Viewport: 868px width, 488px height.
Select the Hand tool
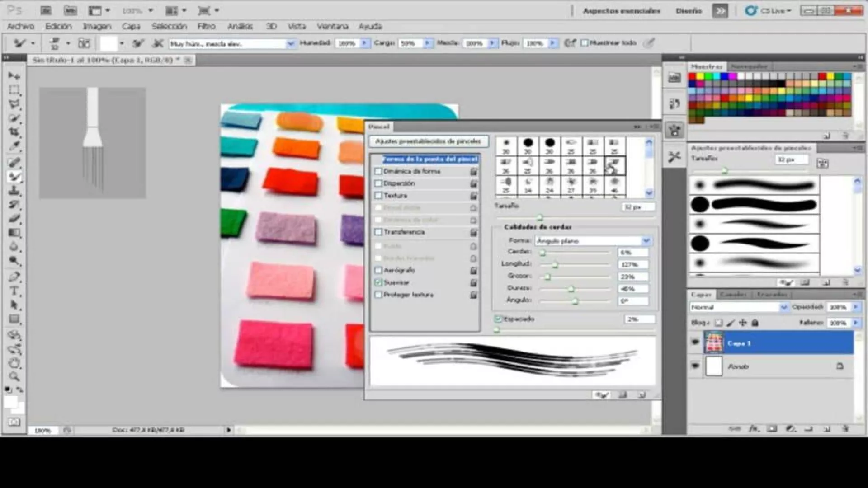(x=14, y=362)
